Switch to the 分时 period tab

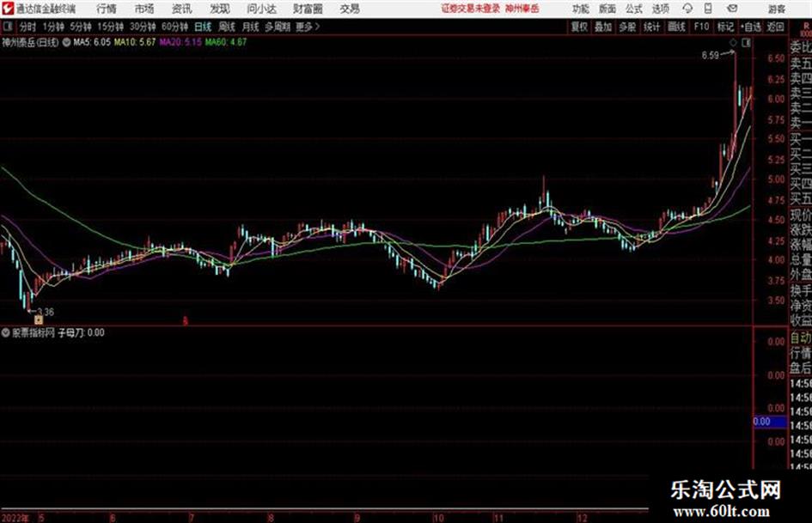tap(27, 27)
